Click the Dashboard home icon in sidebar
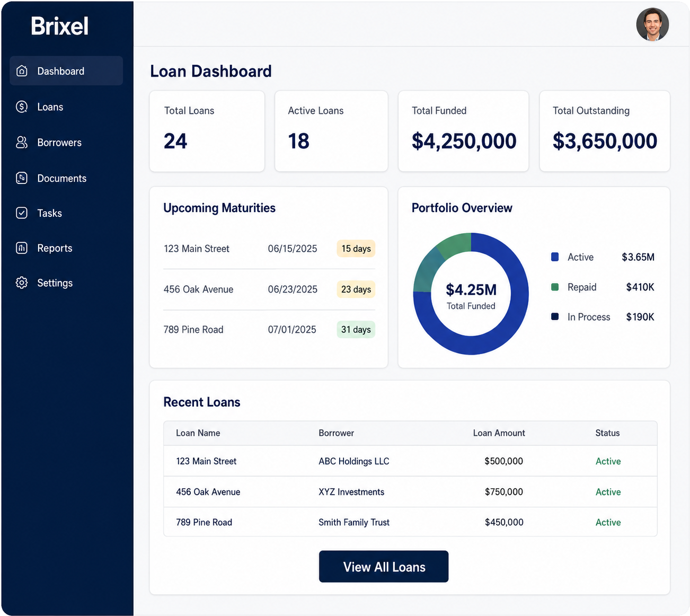The height and width of the screenshot is (616, 690). coord(22,71)
